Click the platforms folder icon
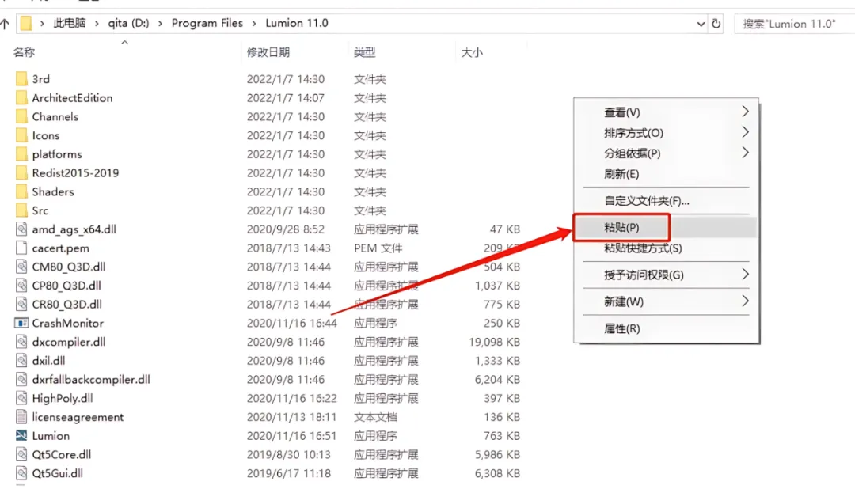Screen dimensions: 855x504 tap(21, 154)
